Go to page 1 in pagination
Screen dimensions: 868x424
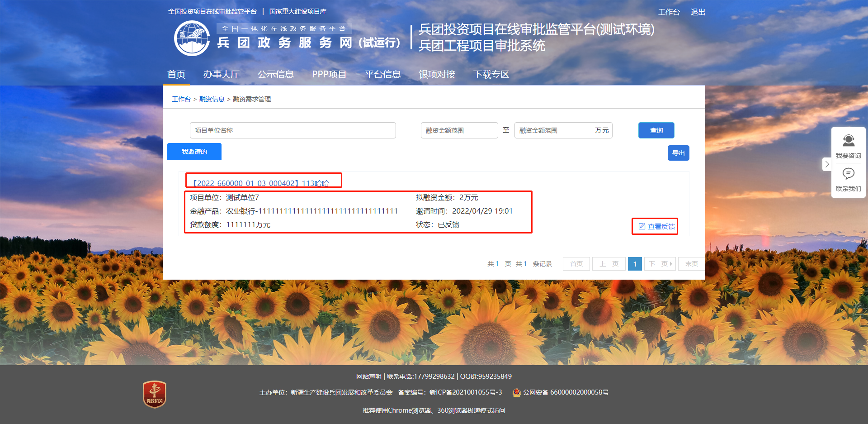(635, 264)
